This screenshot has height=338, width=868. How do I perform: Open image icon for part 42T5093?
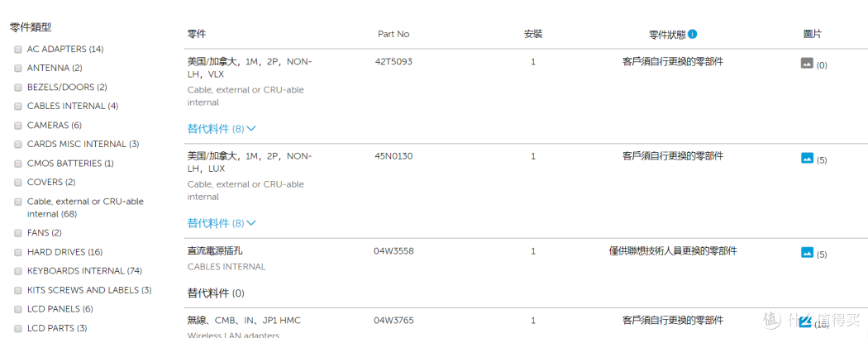807,63
